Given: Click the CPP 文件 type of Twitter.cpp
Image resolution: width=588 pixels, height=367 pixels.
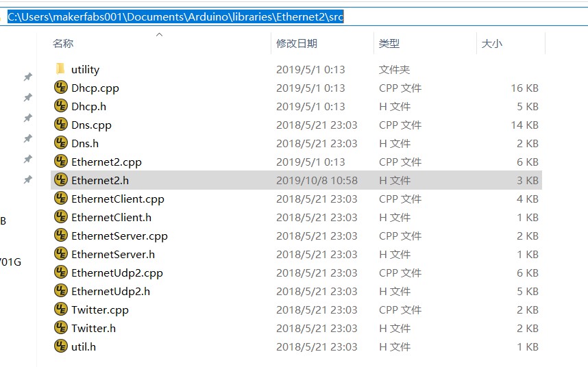Looking at the screenshot, I should click(x=400, y=309).
